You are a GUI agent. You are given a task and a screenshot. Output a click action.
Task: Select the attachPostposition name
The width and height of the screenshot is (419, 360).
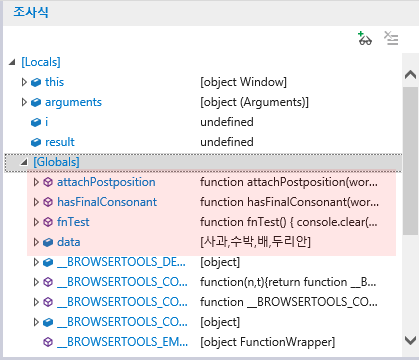pyautogui.click(x=106, y=182)
